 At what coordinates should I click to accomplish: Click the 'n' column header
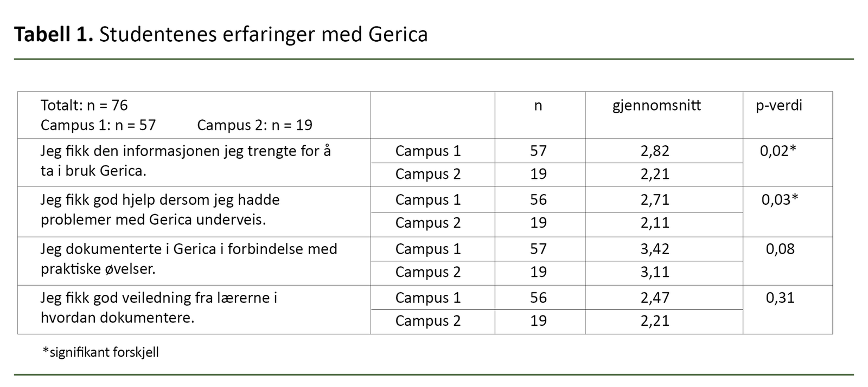tap(538, 105)
